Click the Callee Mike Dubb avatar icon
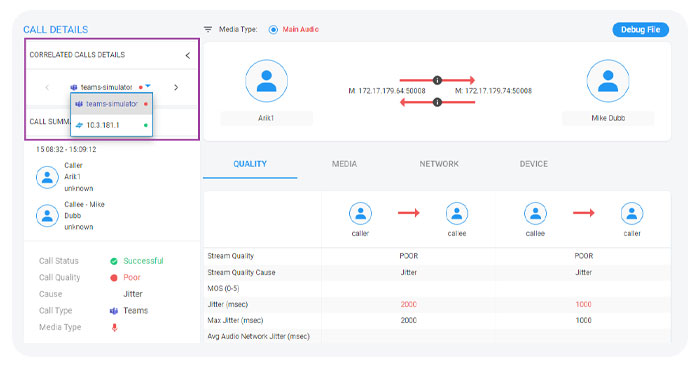Viewport: 700px width, 366px height. pos(47,216)
